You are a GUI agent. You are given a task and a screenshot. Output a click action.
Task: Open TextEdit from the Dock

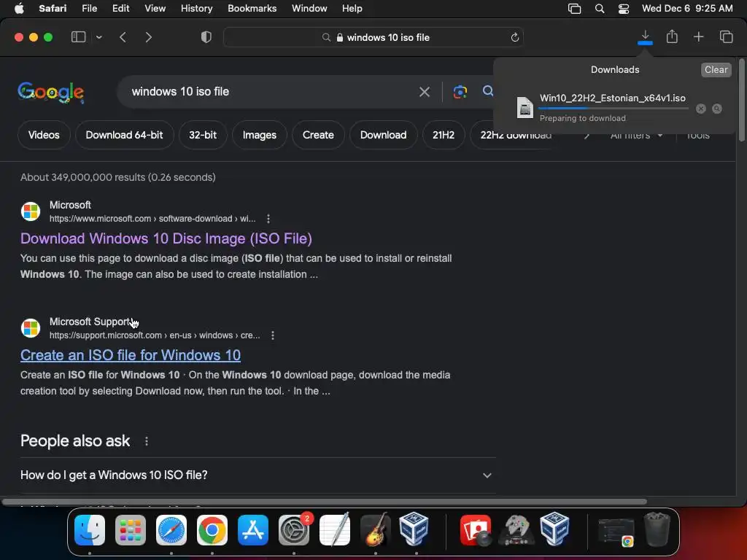click(x=335, y=530)
